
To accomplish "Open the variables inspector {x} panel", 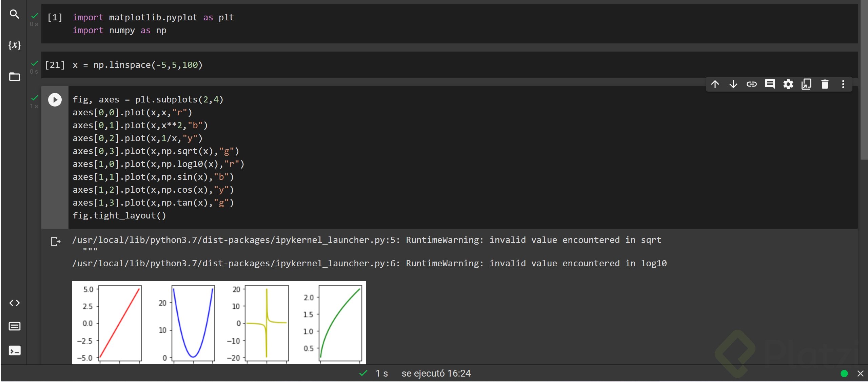I will [14, 45].
